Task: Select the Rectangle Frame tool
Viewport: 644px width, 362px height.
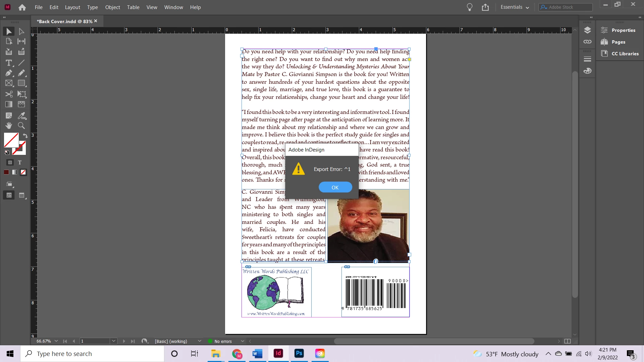Action: click(x=9, y=83)
